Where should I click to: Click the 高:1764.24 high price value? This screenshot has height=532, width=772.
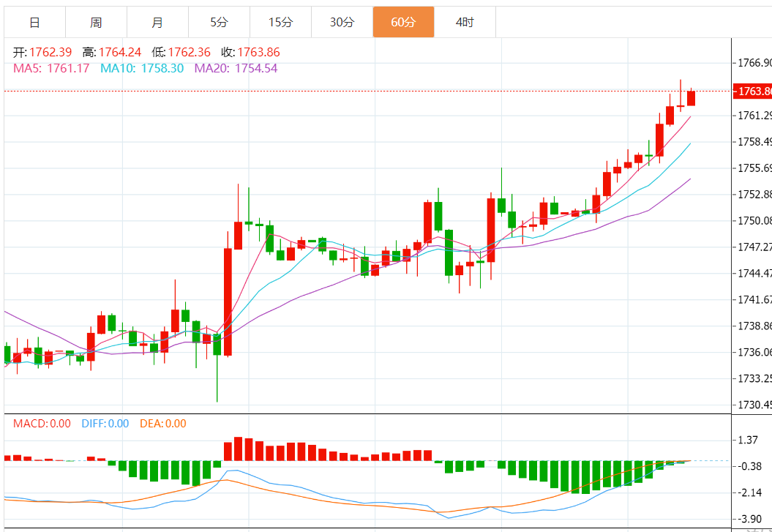click(112, 52)
